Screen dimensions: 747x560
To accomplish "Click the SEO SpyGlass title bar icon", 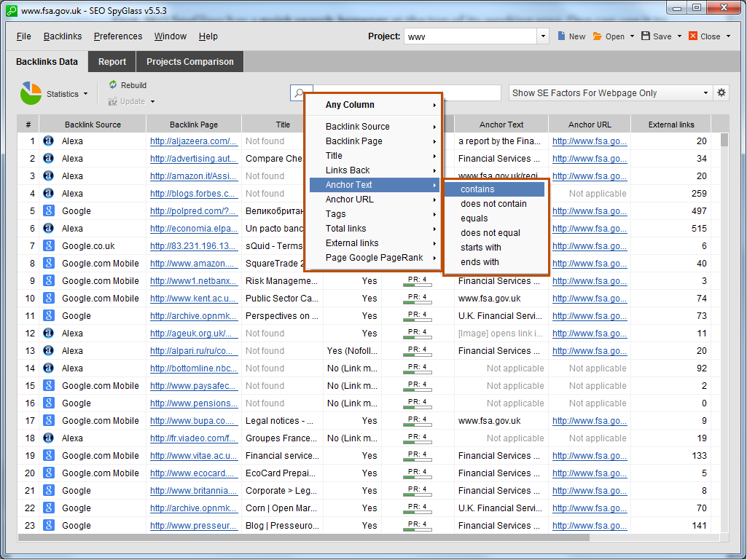I will [x=12, y=10].
